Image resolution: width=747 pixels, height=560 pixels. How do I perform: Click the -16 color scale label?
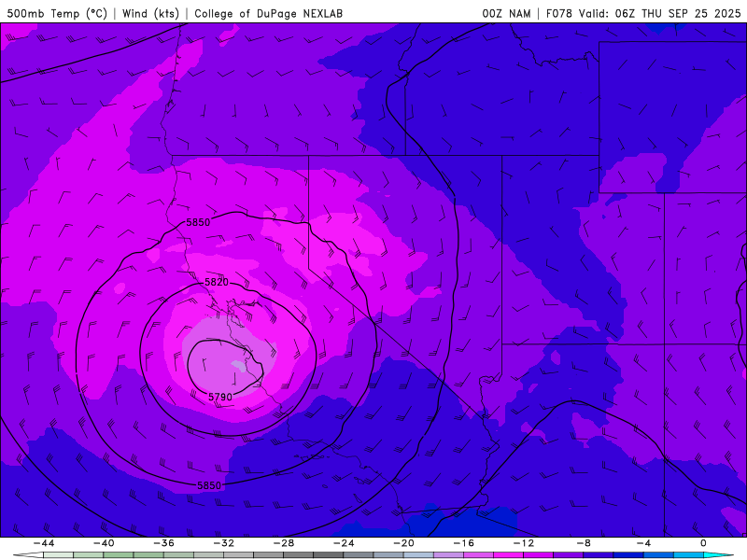463,543
